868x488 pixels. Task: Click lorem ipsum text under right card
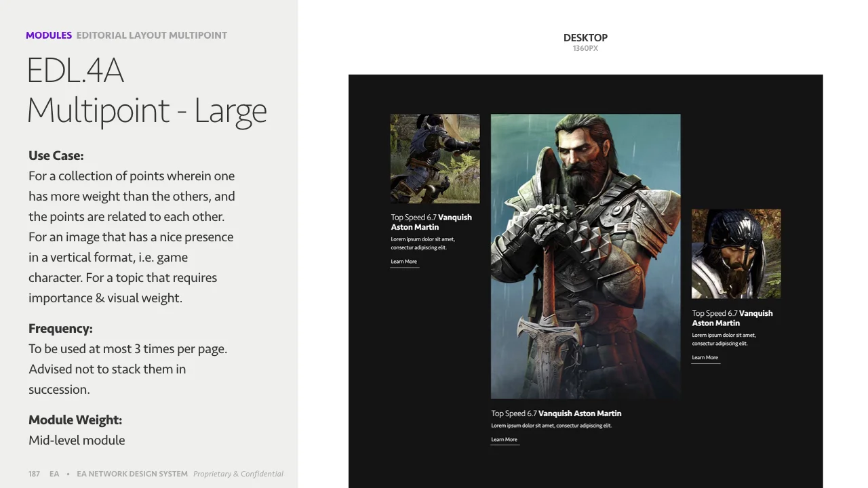[724, 339]
